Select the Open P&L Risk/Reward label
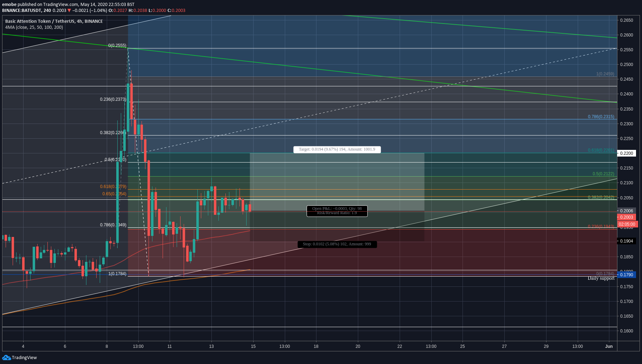This screenshot has height=364, width=642. point(337,211)
